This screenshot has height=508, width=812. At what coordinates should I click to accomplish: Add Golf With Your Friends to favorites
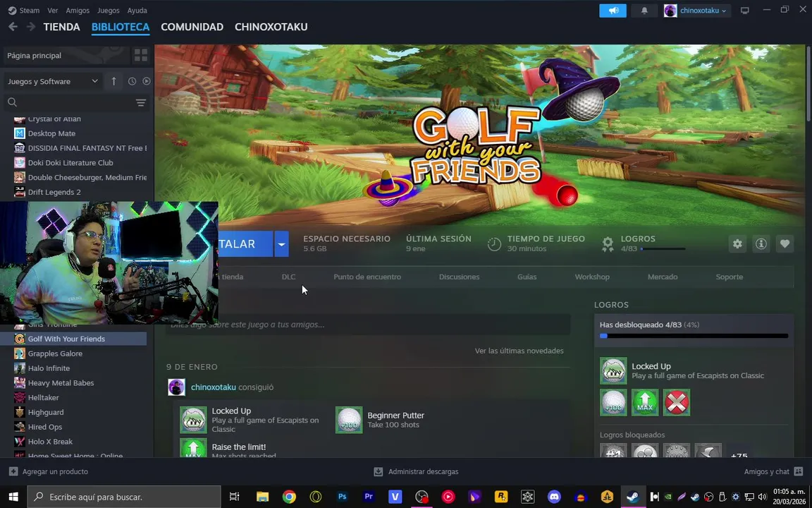click(x=785, y=243)
